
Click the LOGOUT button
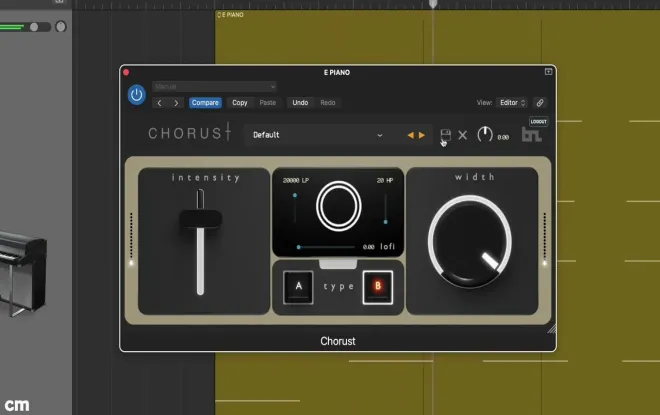click(538, 122)
